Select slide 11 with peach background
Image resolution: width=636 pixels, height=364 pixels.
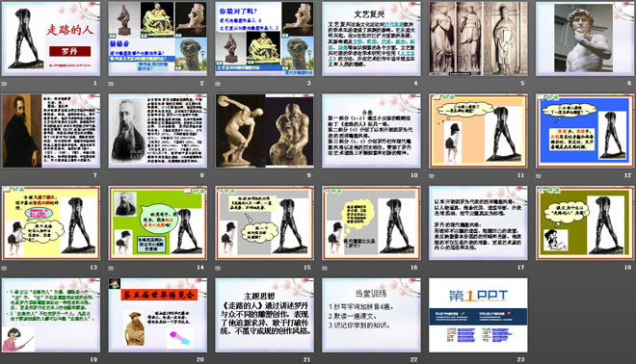pos(478,131)
